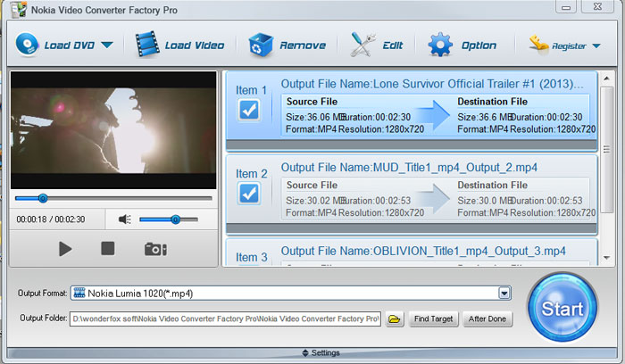Click the Item 3 label
This screenshot has height=364, width=625.
[251, 258]
